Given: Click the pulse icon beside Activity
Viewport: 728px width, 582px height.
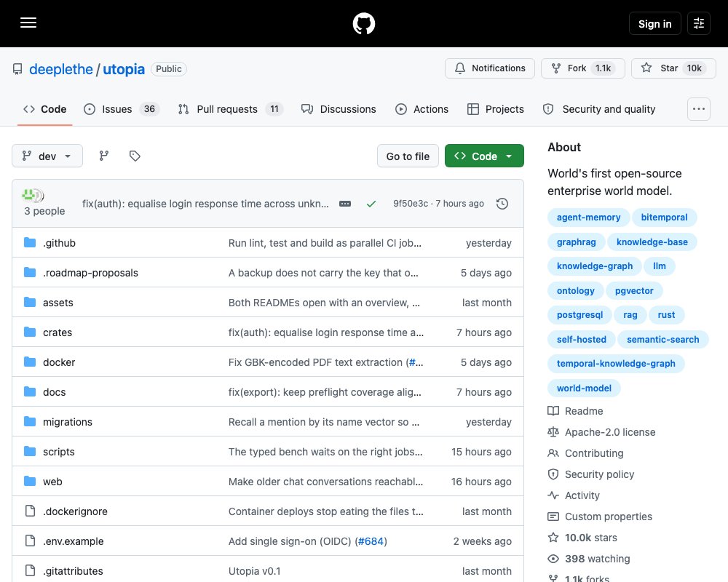Looking at the screenshot, I should pos(553,495).
